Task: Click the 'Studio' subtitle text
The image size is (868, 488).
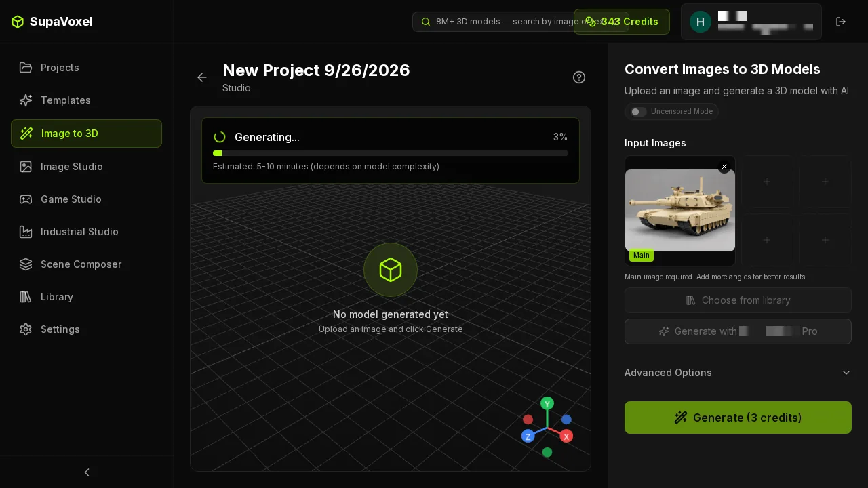Action: pos(237,88)
